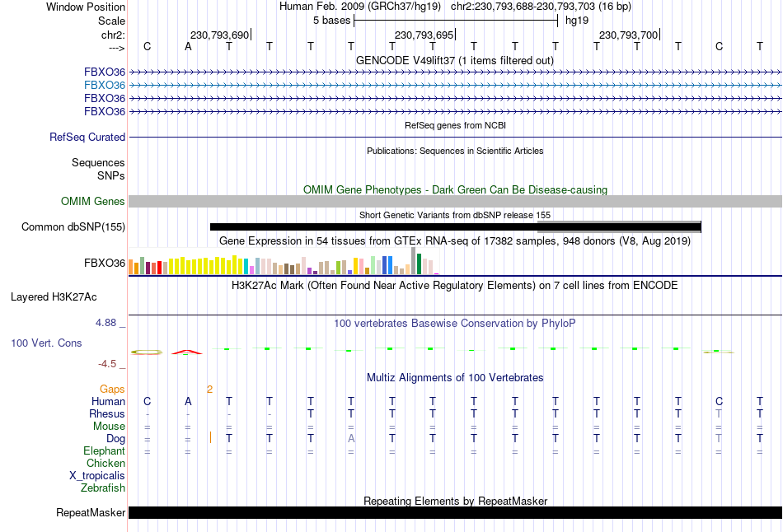Click the A base in the reference sequence row
The image size is (783, 532).
188,46
